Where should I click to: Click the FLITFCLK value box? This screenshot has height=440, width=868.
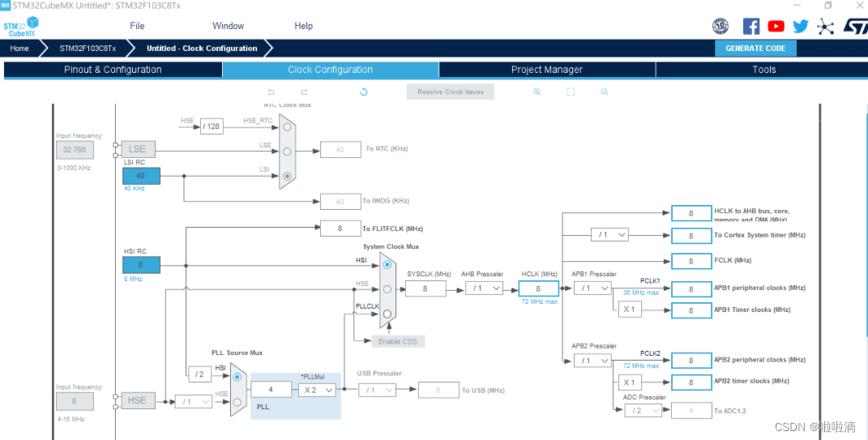[340, 228]
